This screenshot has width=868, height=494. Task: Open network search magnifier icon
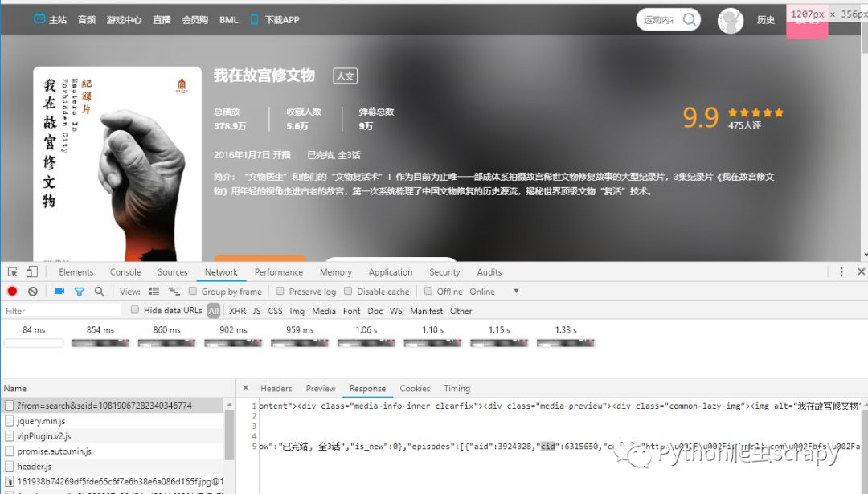pyautogui.click(x=99, y=291)
